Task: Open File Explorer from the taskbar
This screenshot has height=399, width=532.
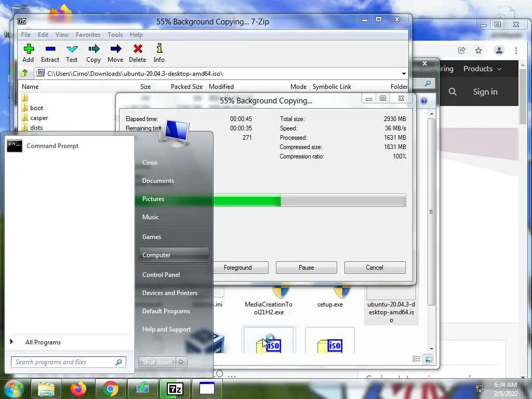Action: [x=46, y=389]
